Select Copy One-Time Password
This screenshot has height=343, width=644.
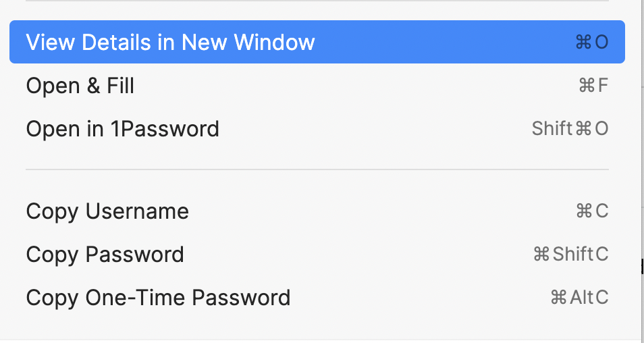[x=158, y=297]
